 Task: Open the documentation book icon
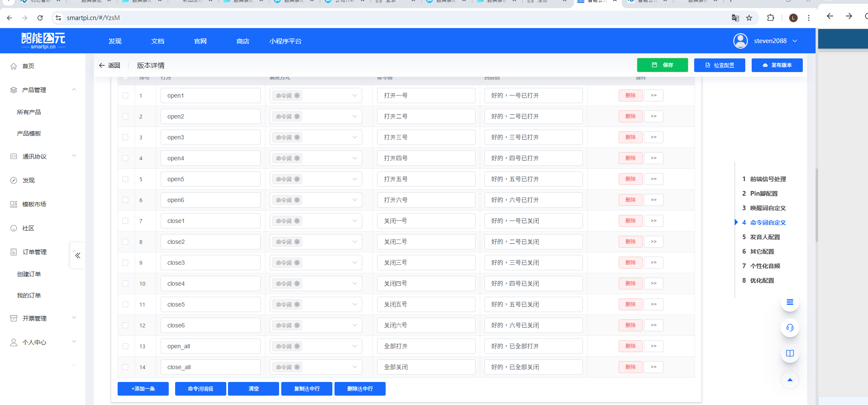(790, 353)
